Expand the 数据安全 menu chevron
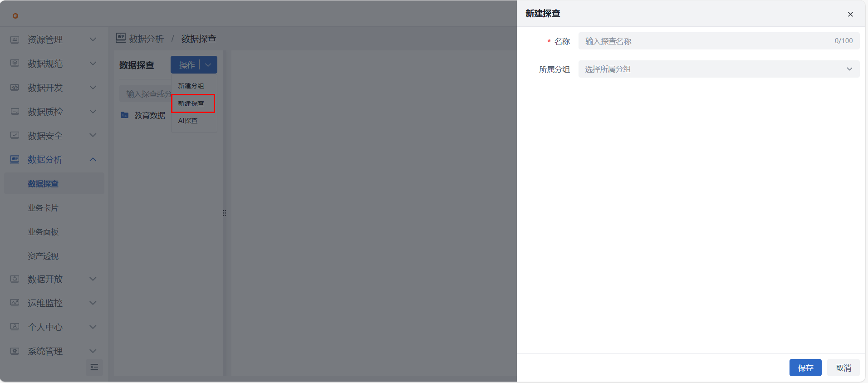The image size is (868, 383). coord(93,135)
